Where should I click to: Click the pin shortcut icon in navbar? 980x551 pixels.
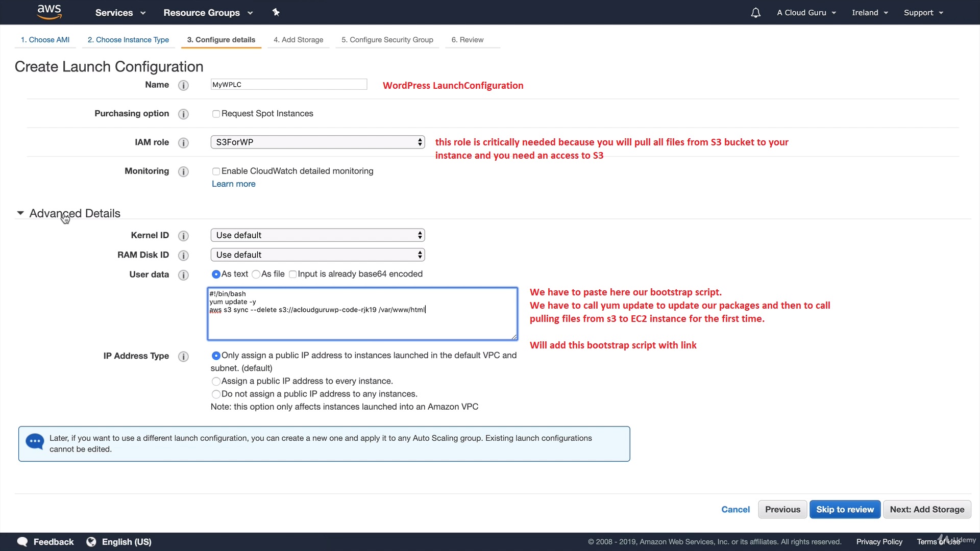(x=276, y=12)
